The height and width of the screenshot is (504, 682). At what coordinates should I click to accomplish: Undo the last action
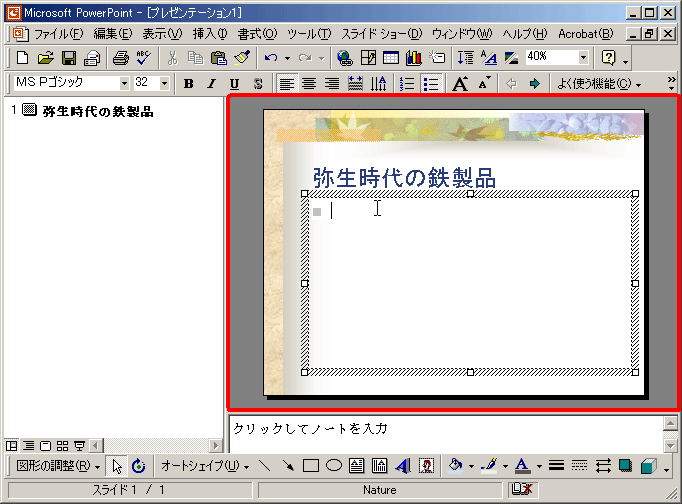[271, 58]
